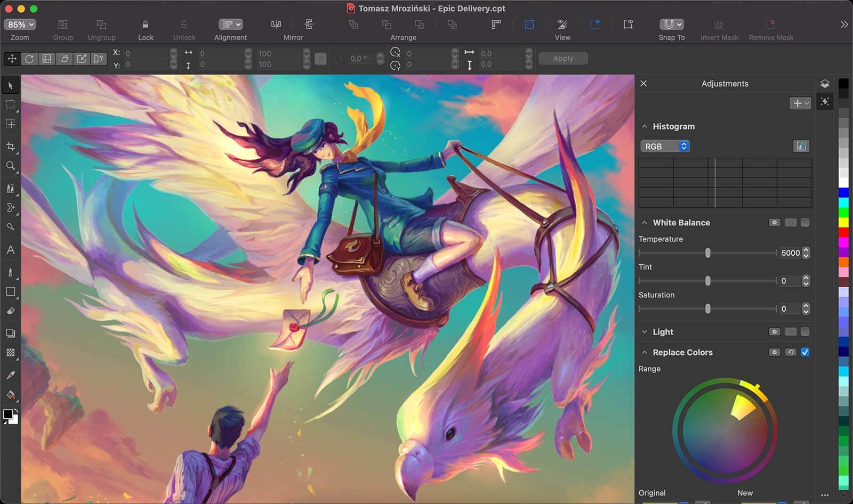
Task: Open the RGB channel dropdown
Action: point(665,147)
